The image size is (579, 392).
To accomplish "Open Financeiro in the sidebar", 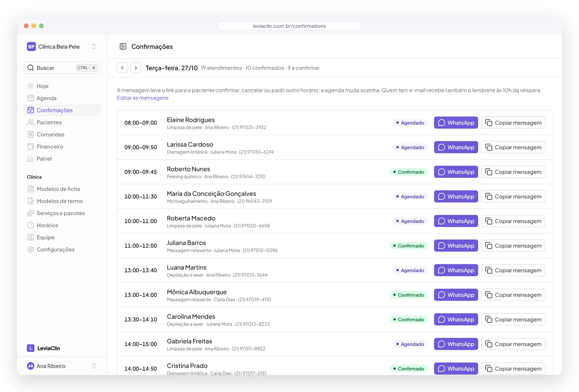I will 62,147.
